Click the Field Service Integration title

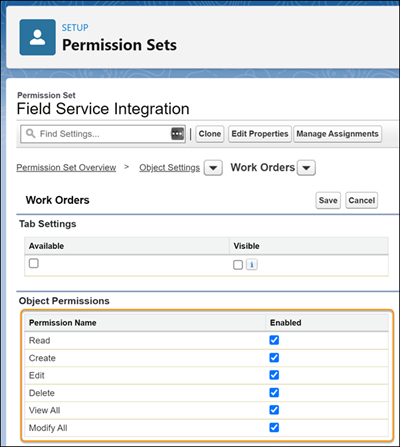103,109
